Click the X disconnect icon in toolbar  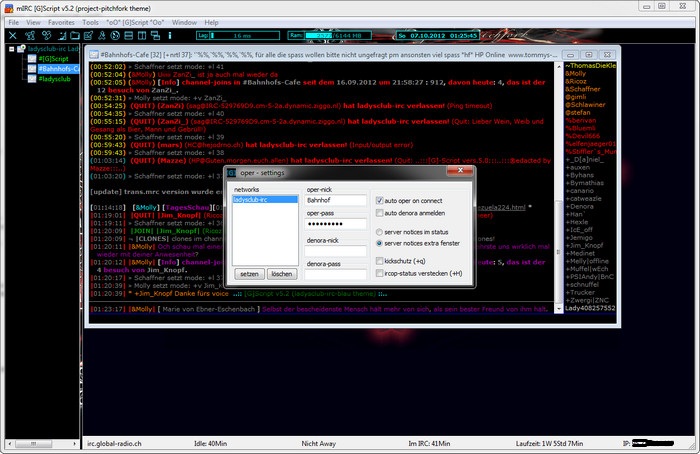(12, 35)
